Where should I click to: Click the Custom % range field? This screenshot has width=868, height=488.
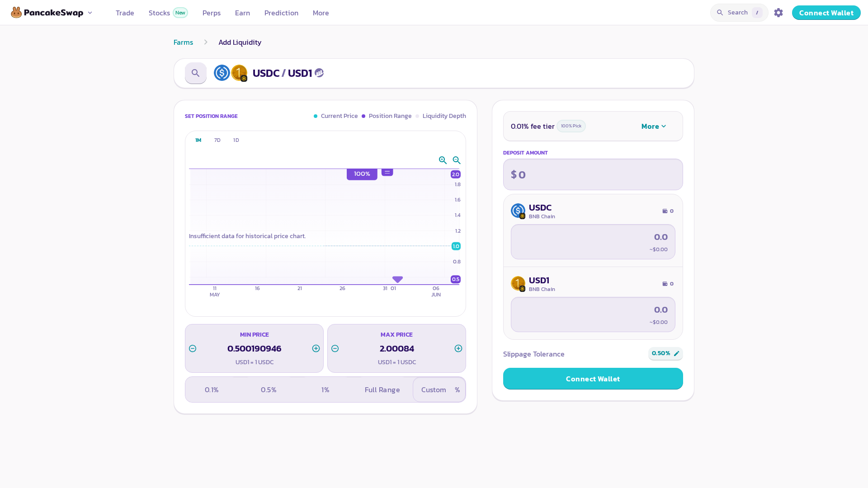[439, 389]
